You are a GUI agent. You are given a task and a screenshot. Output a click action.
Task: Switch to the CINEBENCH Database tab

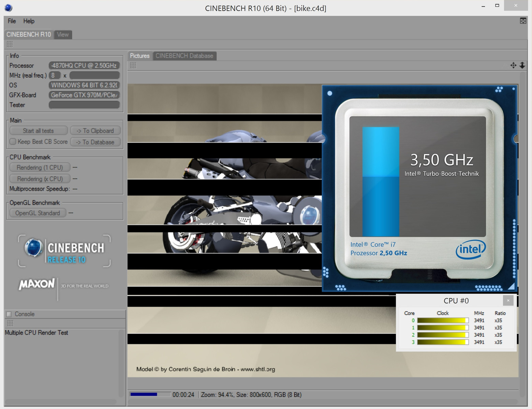pos(184,56)
